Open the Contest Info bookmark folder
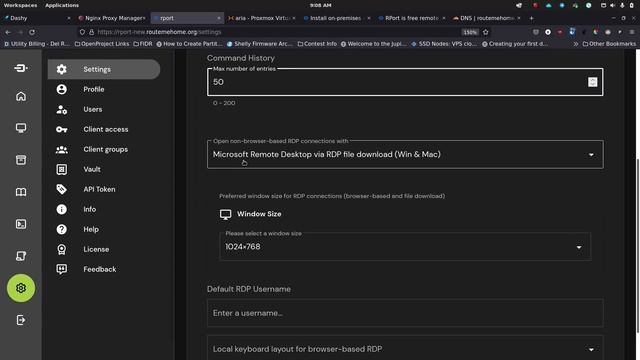Image resolution: width=640 pixels, height=360 pixels. 317,44
